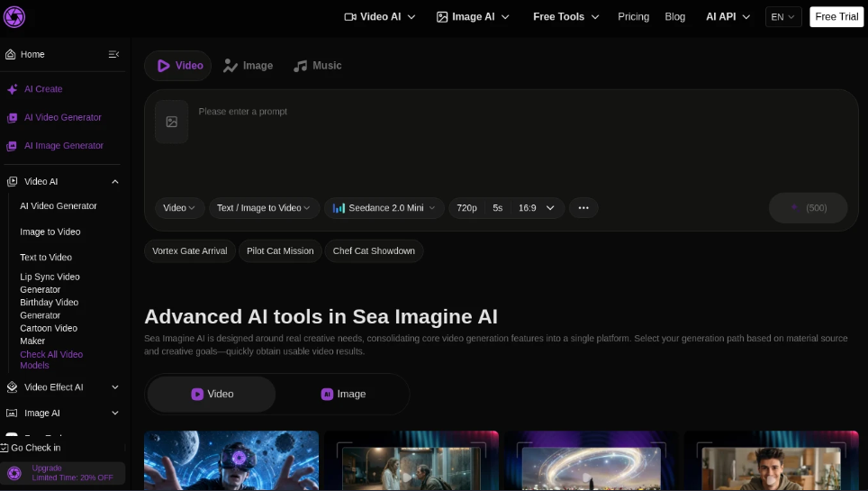This screenshot has width=868, height=491.
Task: Open Birthday Video Generator in sidebar
Action: tap(50, 309)
